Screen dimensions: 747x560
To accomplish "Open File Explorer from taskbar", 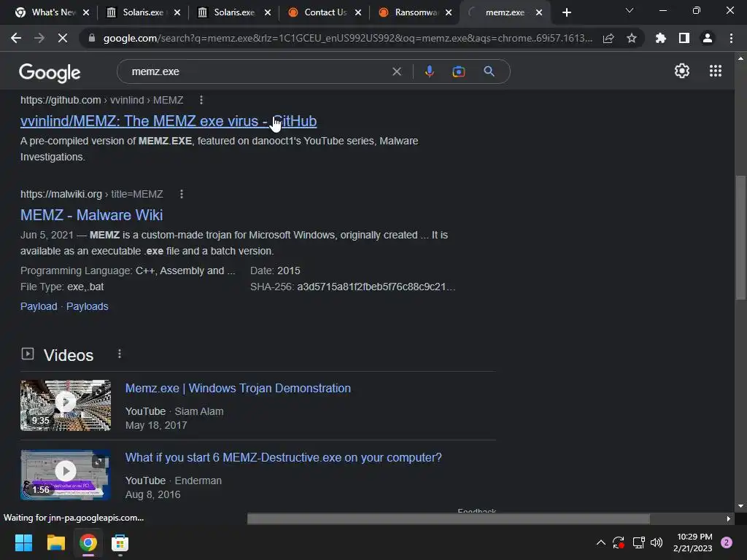I will tap(55, 542).
